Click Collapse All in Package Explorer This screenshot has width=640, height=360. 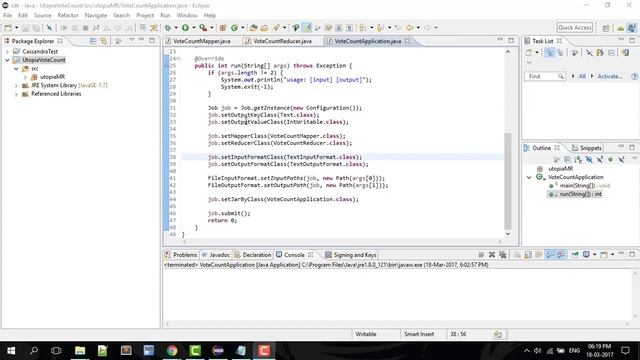point(93,41)
